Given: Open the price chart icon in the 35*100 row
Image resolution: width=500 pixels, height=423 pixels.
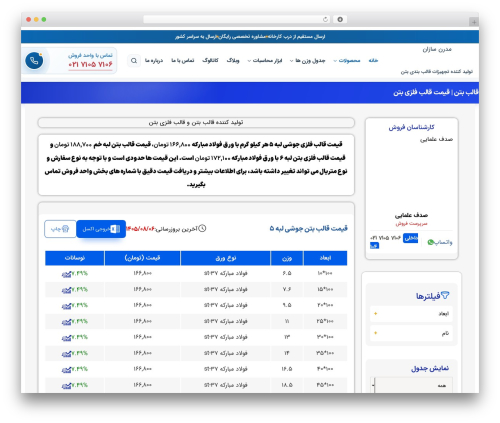Looking at the screenshot, I should pos(66,354).
